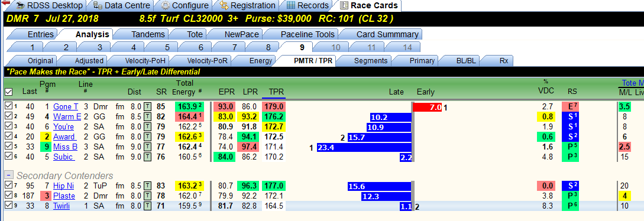Screen dimensions: 644x221
Task: Click the red Early bar 7.0
Action: (x=427, y=107)
